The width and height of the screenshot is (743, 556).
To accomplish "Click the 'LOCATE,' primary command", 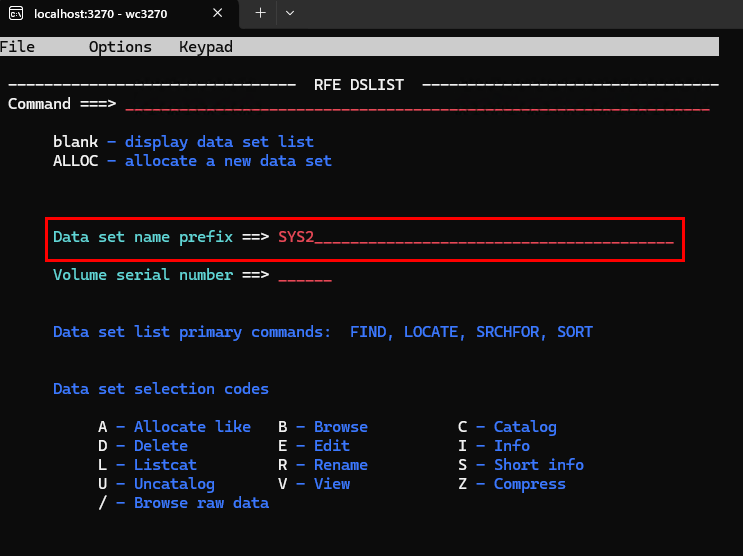I will coord(435,332).
